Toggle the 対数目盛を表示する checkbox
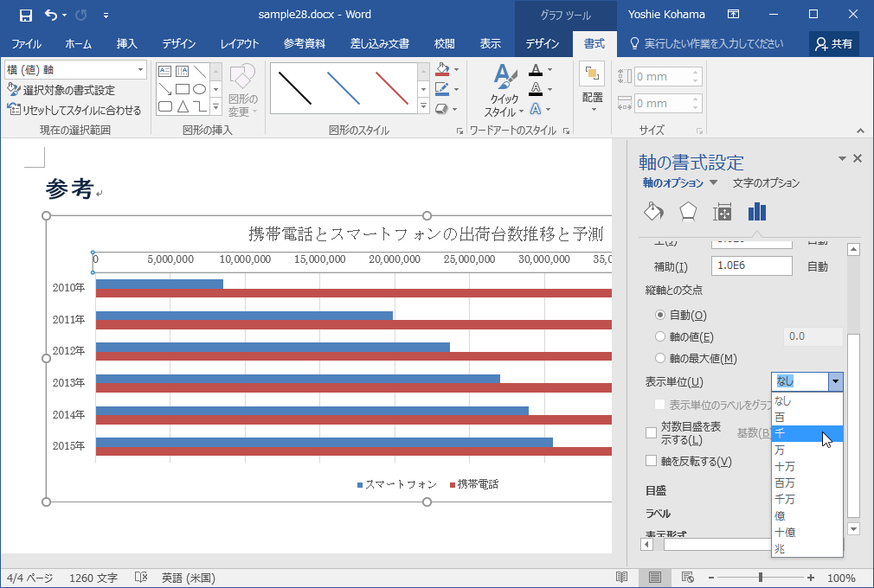This screenshot has height=588, width=874. point(652,432)
